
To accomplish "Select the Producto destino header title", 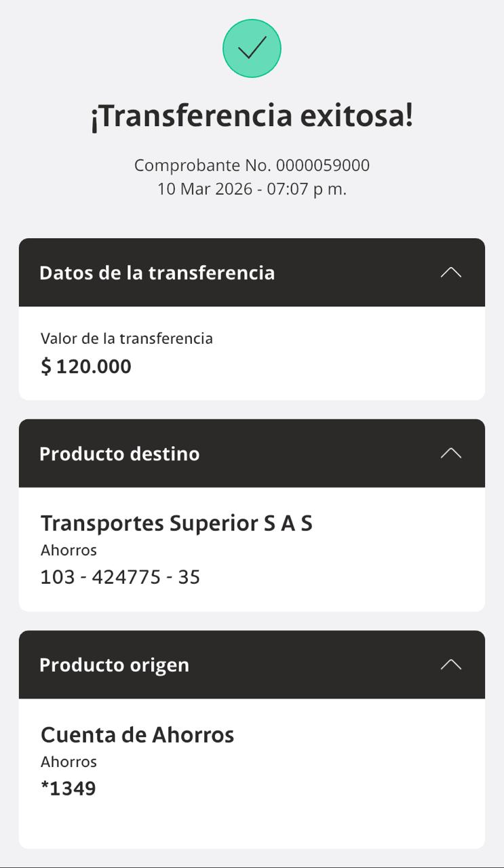I will [x=119, y=454].
